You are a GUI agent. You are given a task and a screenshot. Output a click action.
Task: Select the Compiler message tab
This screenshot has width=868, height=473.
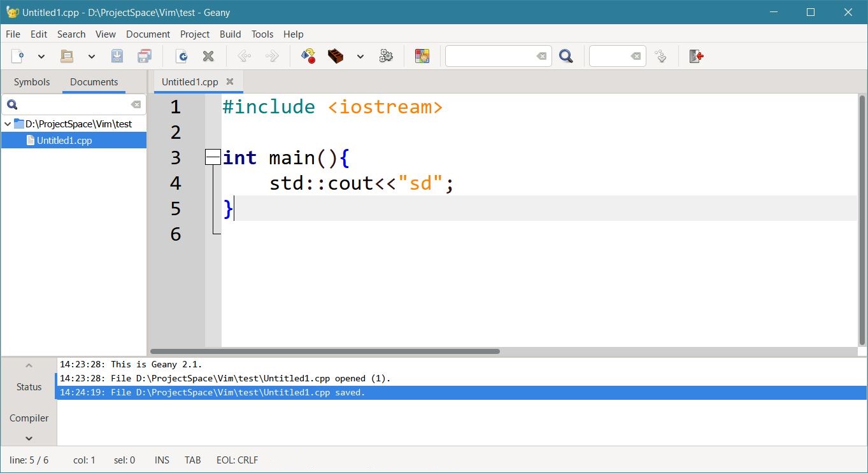tap(29, 418)
